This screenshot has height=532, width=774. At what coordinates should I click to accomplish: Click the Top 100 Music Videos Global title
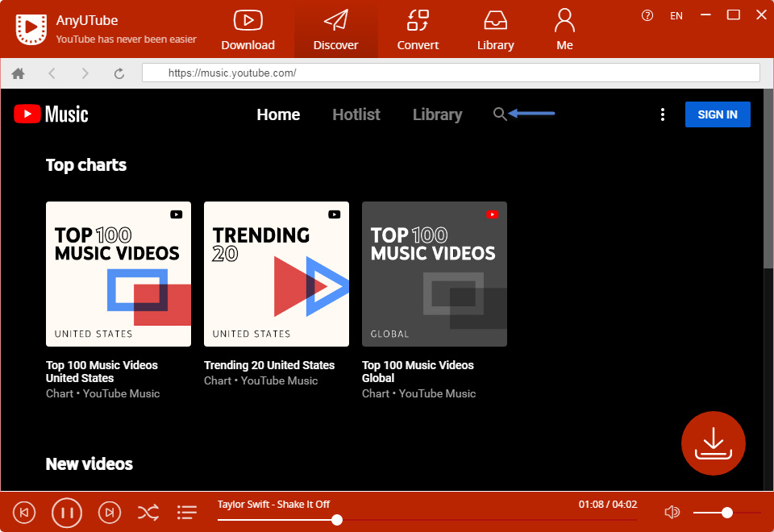click(x=418, y=372)
